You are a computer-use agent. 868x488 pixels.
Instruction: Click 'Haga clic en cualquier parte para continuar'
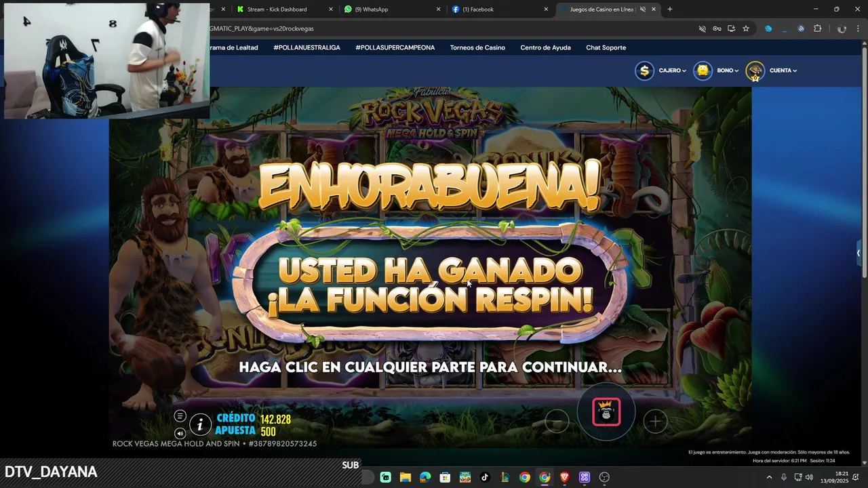430,367
